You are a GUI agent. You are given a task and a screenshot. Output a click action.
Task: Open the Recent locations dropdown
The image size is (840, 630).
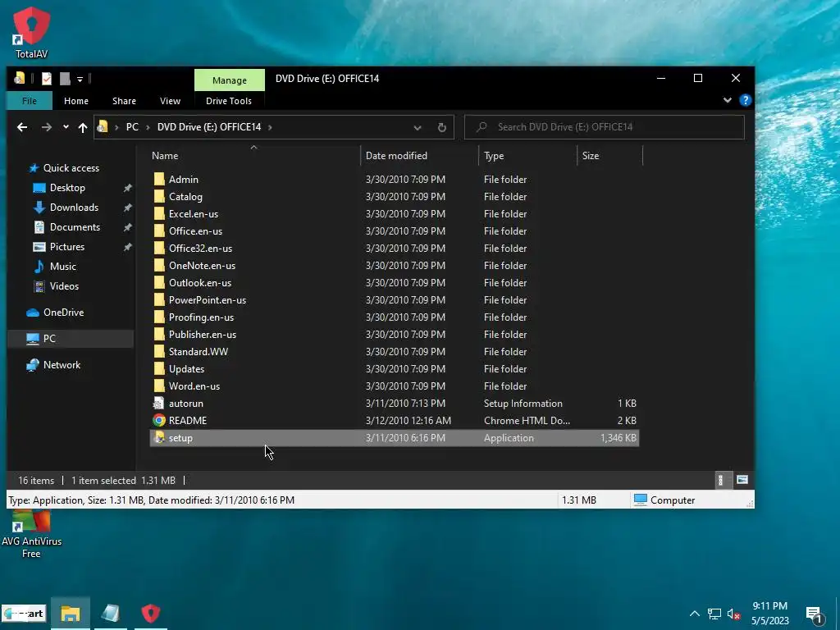coord(66,127)
